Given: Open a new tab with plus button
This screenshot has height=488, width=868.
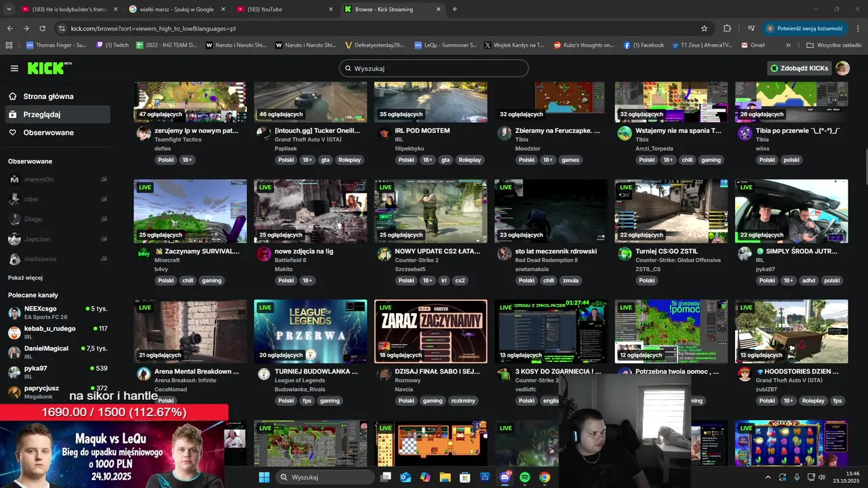Looking at the screenshot, I should tap(454, 9).
